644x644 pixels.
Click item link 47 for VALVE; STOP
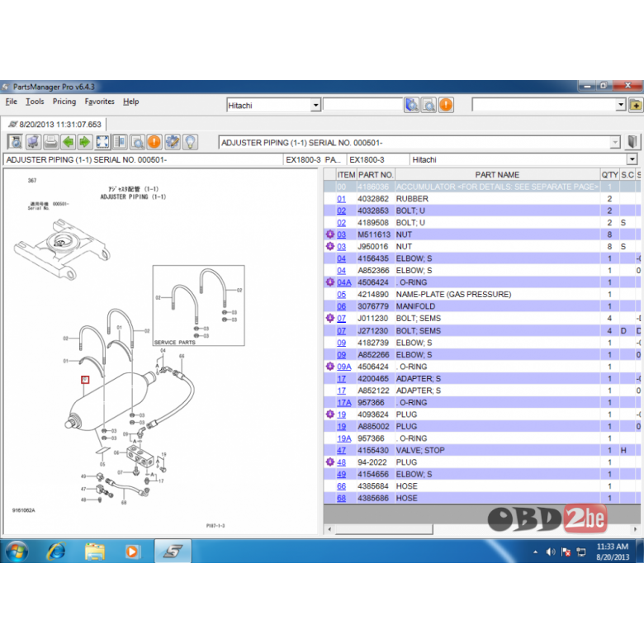pos(341,450)
